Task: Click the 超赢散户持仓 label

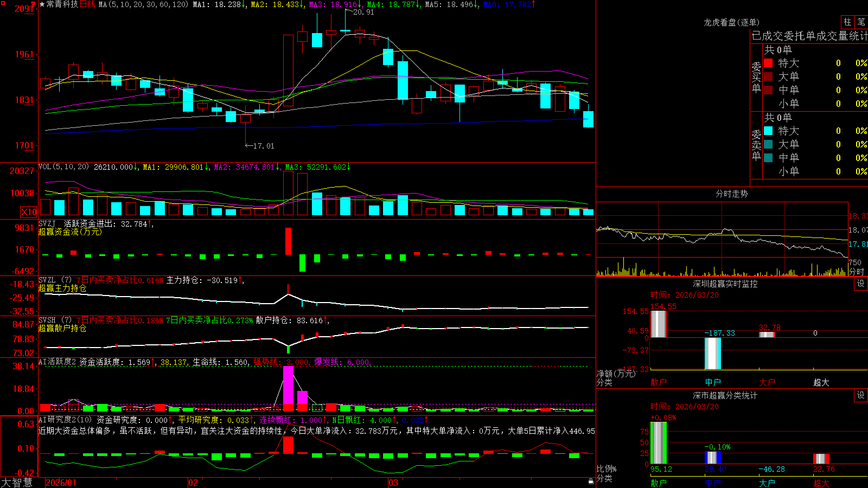Action: tap(62, 328)
